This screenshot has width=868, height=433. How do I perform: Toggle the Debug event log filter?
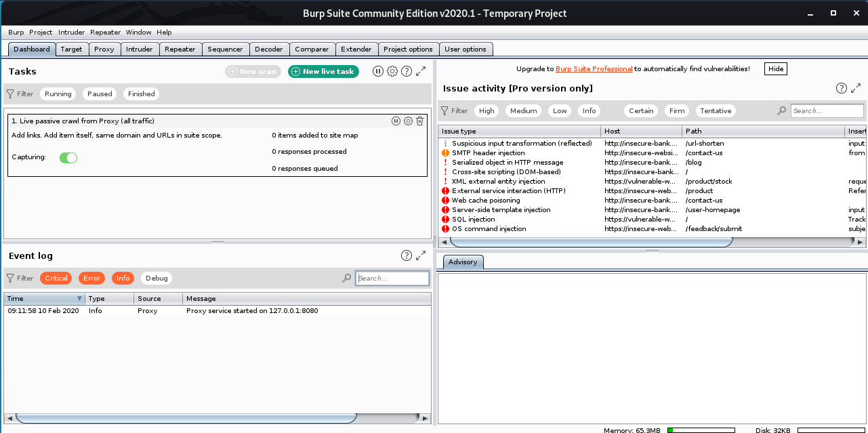[x=157, y=278]
